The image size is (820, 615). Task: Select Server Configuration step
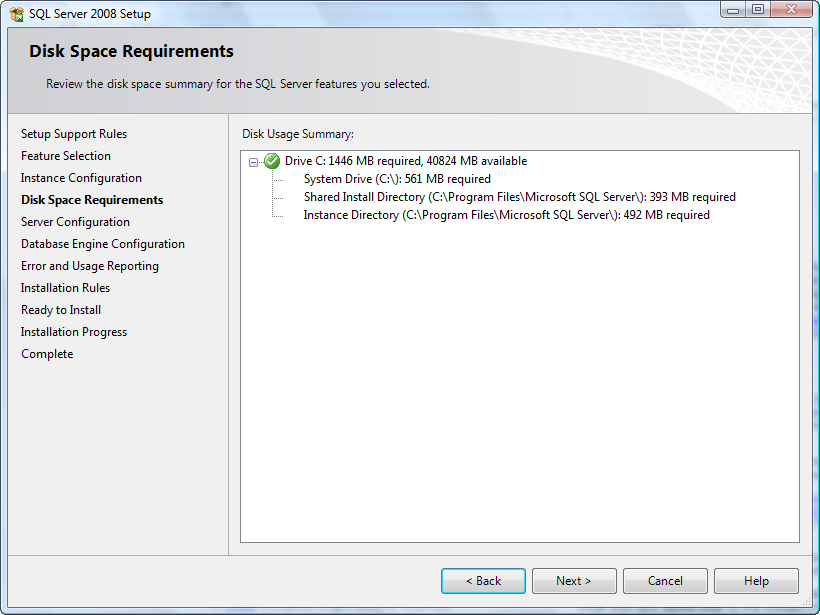click(x=75, y=222)
